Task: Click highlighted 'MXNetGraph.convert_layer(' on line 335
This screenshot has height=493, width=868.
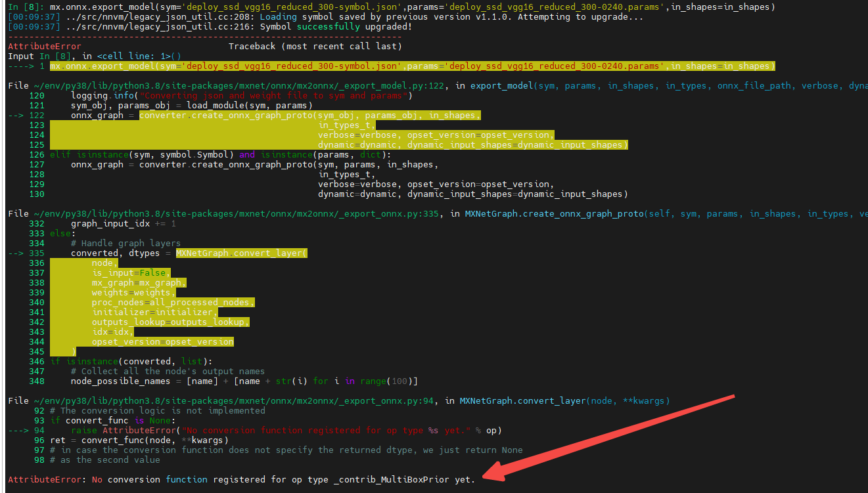Action: [242, 253]
